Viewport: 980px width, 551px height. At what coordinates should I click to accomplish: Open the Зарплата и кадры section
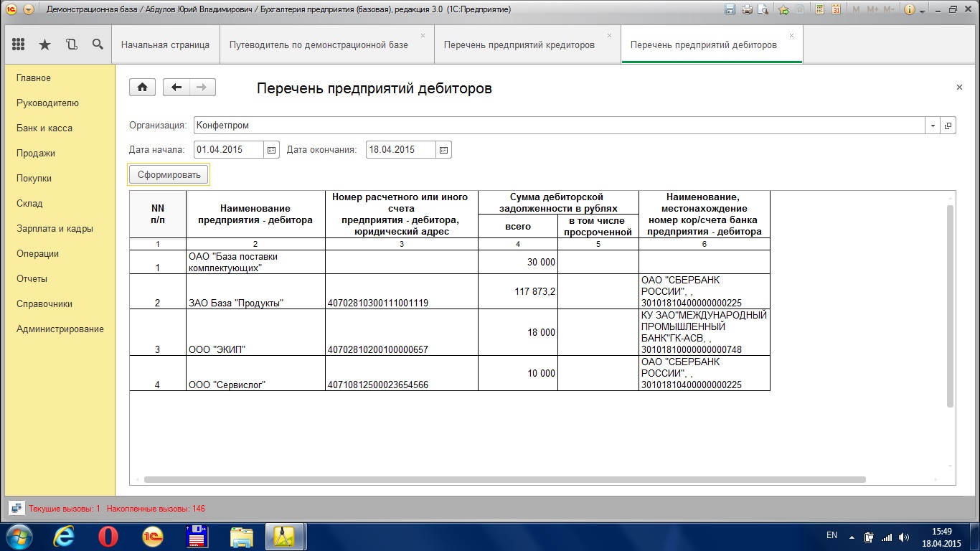(55, 228)
